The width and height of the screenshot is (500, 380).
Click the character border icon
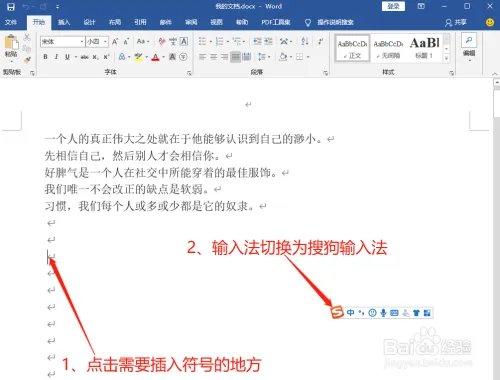pos(184,41)
